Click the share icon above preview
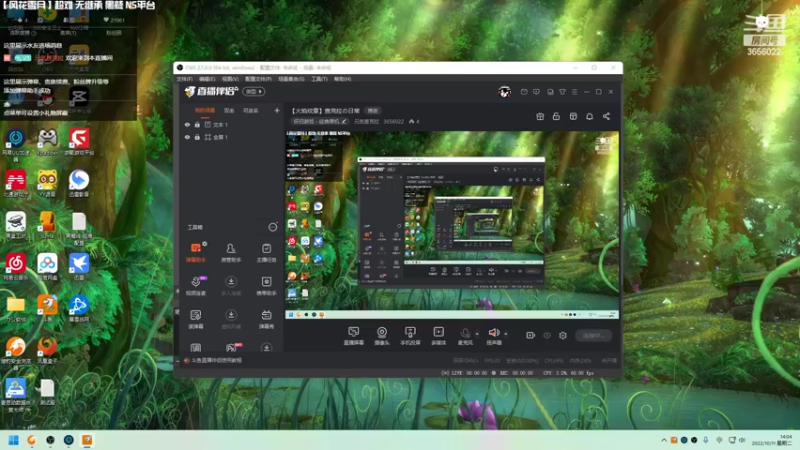 [x=606, y=116]
